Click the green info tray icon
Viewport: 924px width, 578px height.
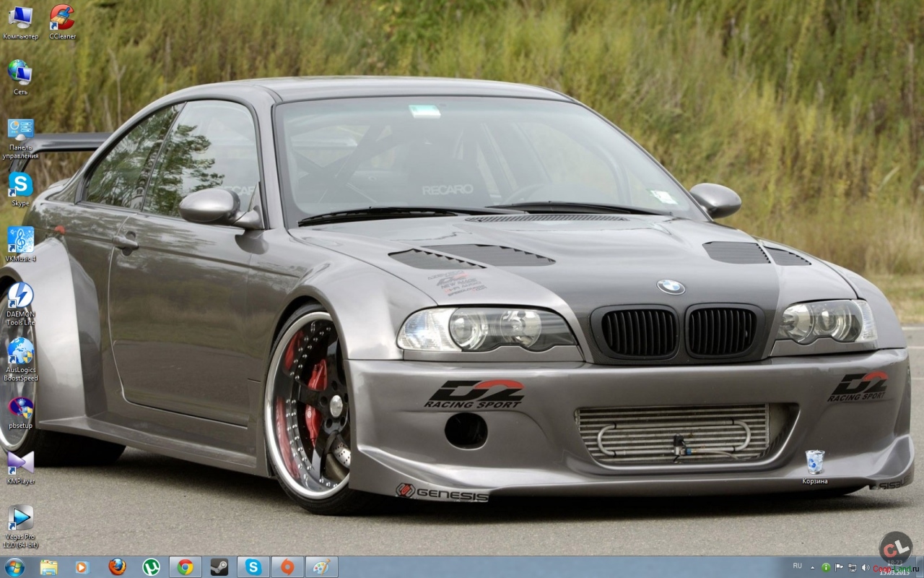[826, 567]
